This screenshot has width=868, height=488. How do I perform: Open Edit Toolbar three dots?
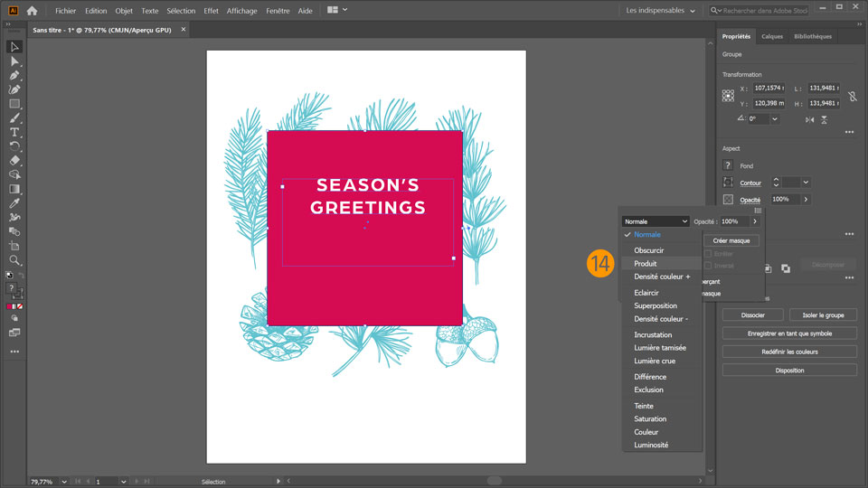14,352
